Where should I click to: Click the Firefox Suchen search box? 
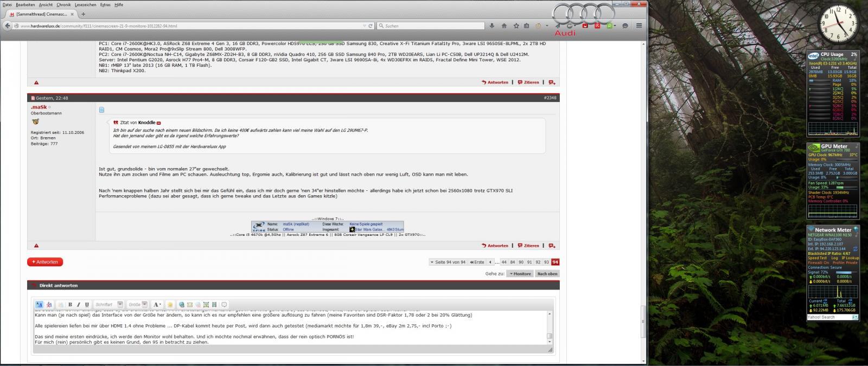coord(430,25)
